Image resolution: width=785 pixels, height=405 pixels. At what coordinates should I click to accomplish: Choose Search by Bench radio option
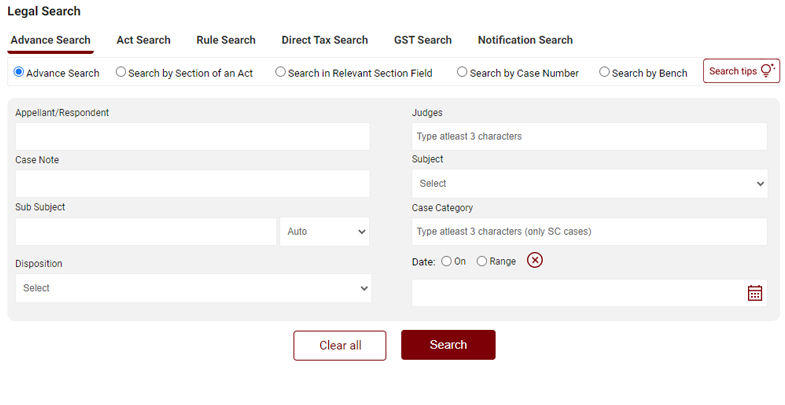604,73
